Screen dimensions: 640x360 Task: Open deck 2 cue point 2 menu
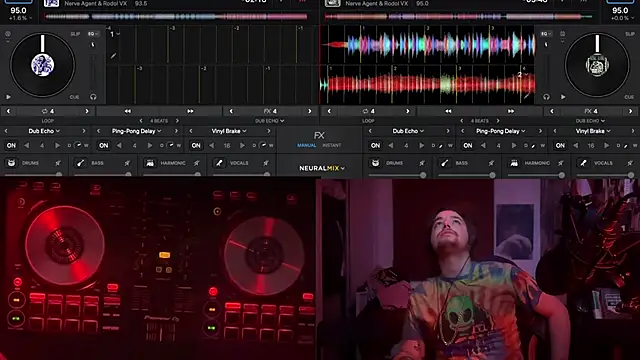[522, 75]
